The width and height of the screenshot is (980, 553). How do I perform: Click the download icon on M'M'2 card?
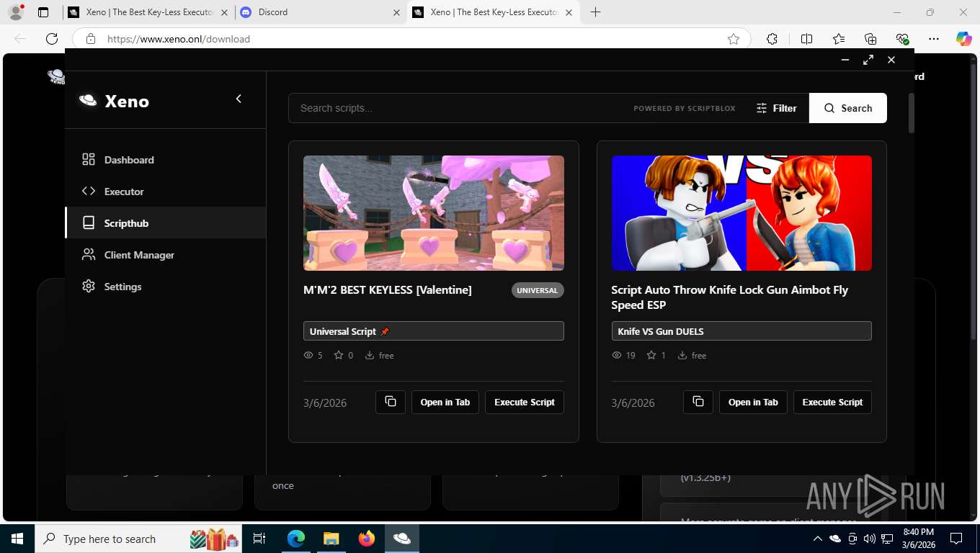click(370, 355)
